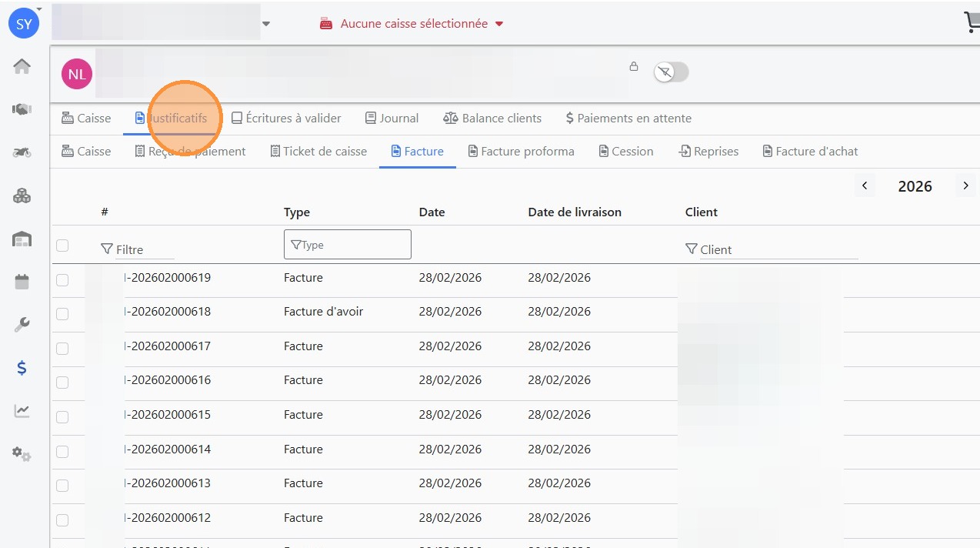Go to next year after 2026
This screenshot has height=548, width=980.
(965, 185)
